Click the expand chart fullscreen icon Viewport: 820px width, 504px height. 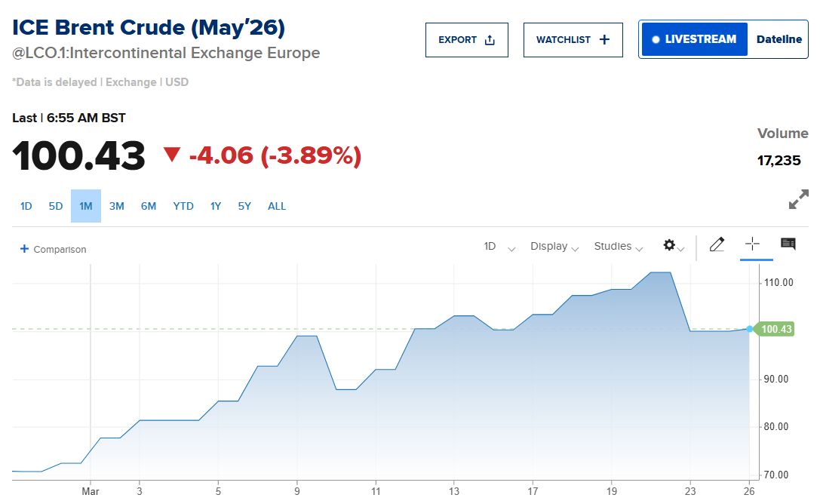click(x=798, y=200)
